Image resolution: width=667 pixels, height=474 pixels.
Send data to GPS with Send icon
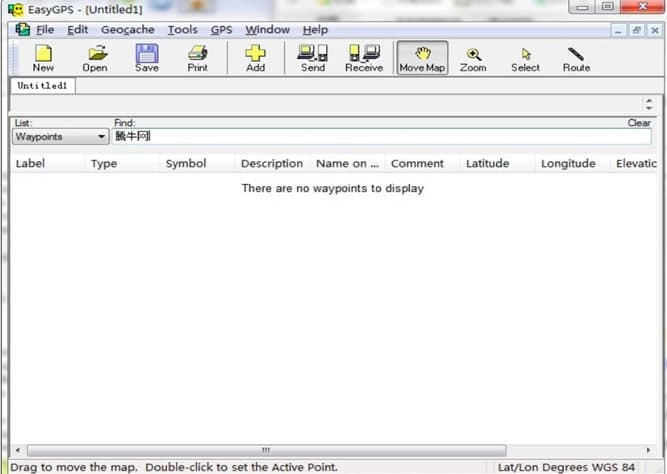[x=313, y=58]
